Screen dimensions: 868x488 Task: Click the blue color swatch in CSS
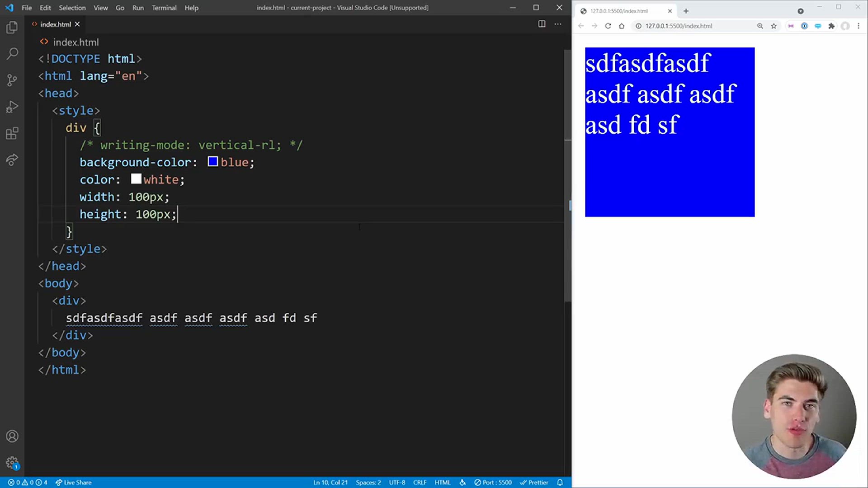point(212,162)
